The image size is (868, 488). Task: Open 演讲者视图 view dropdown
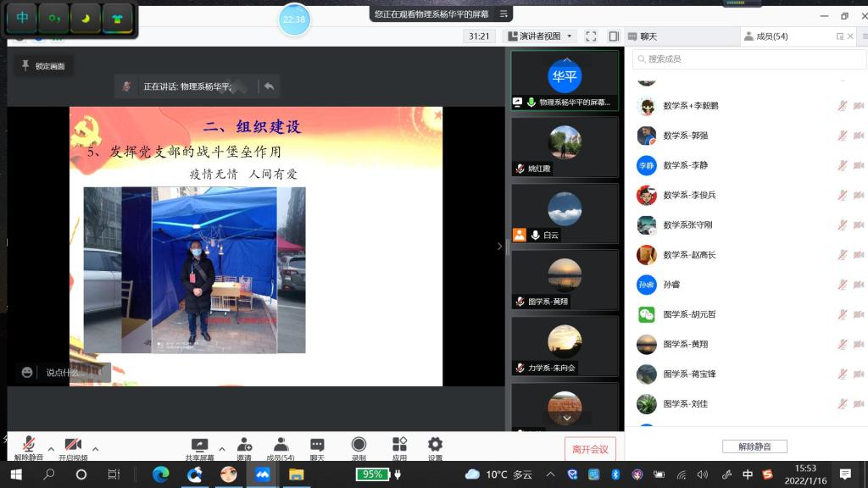point(540,36)
